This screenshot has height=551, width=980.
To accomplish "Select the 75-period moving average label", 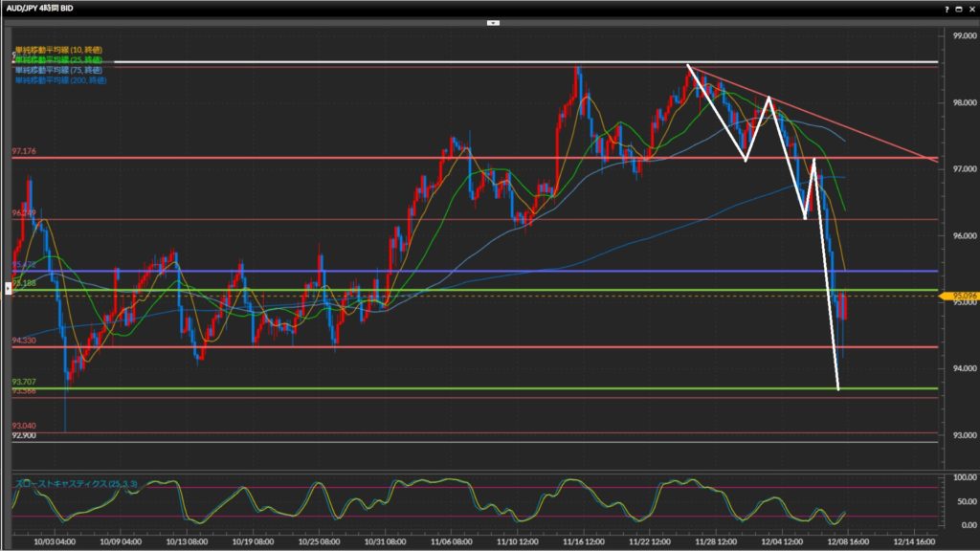I will point(57,70).
